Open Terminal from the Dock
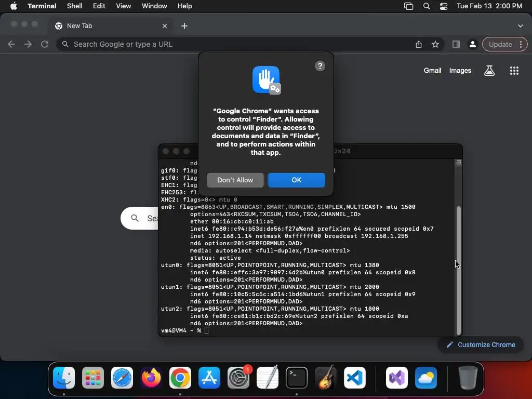 [x=297, y=378]
